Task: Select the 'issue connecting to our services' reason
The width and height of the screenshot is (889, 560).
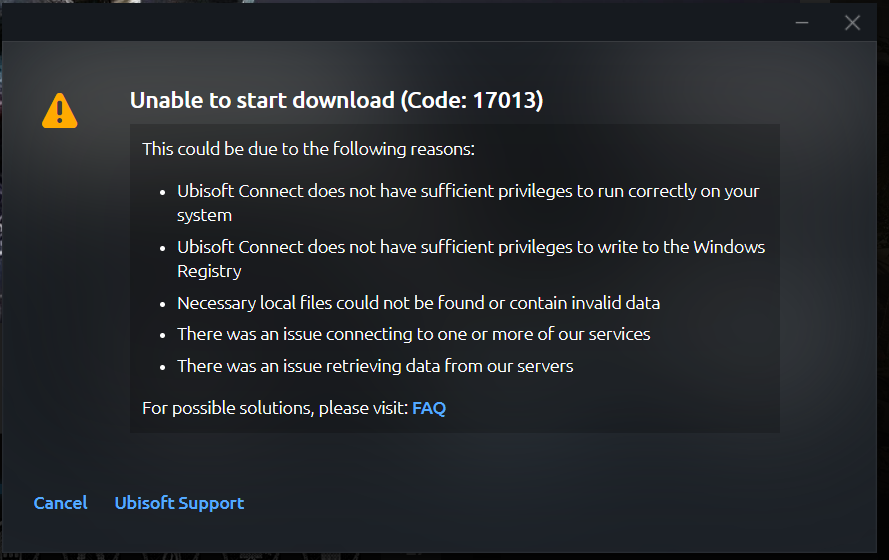Action: [413, 334]
